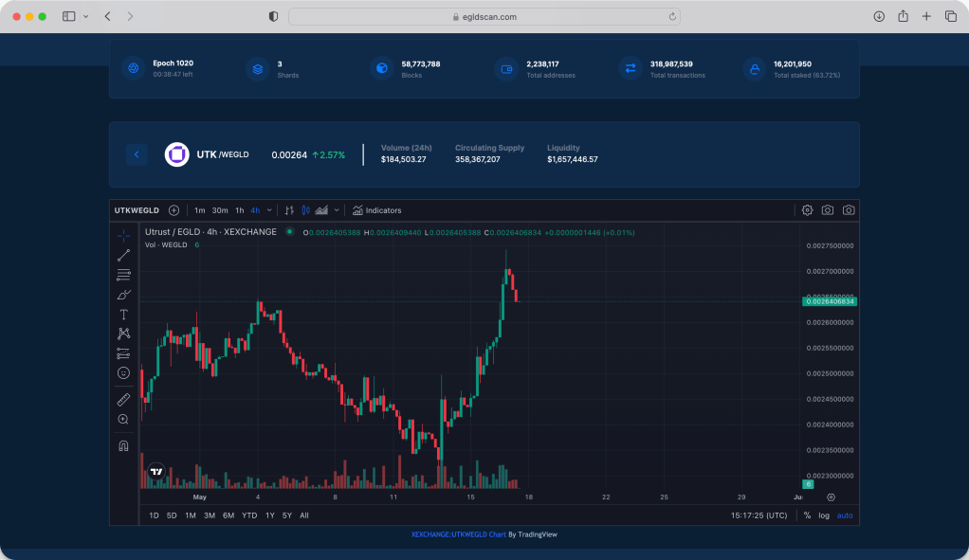This screenshot has height=560, width=969.
Task: Choose the text annotation tool
Action: pyautogui.click(x=123, y=314)
